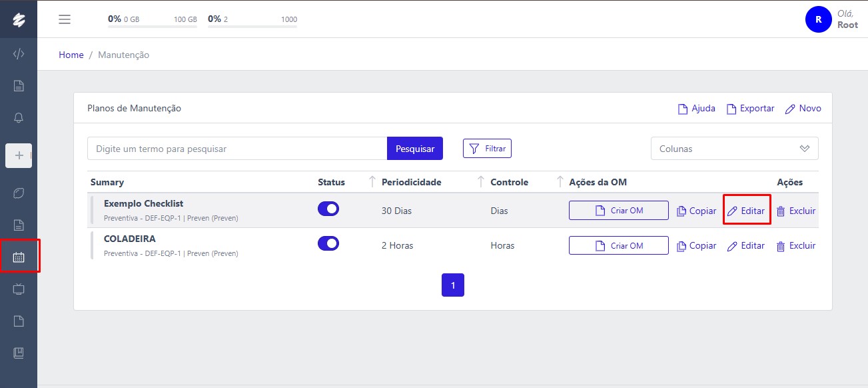Open Home from the breadcrumb

pos(71,55)
